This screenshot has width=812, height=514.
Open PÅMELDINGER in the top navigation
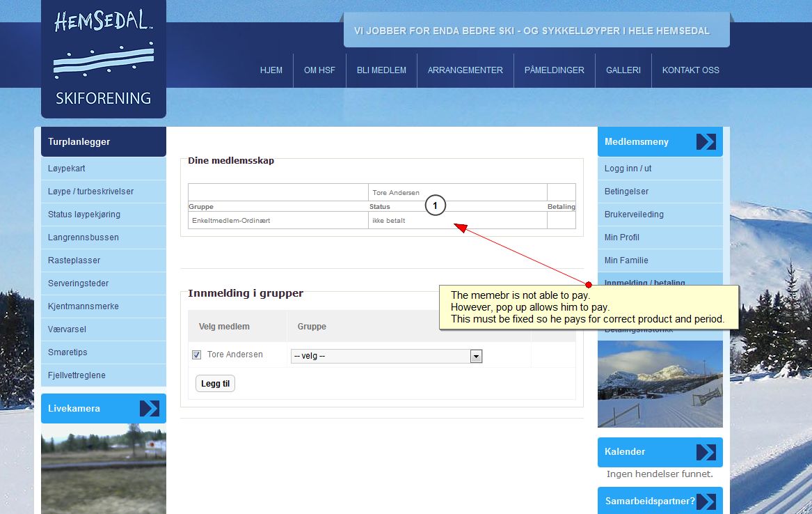click(x=554, y=70)
